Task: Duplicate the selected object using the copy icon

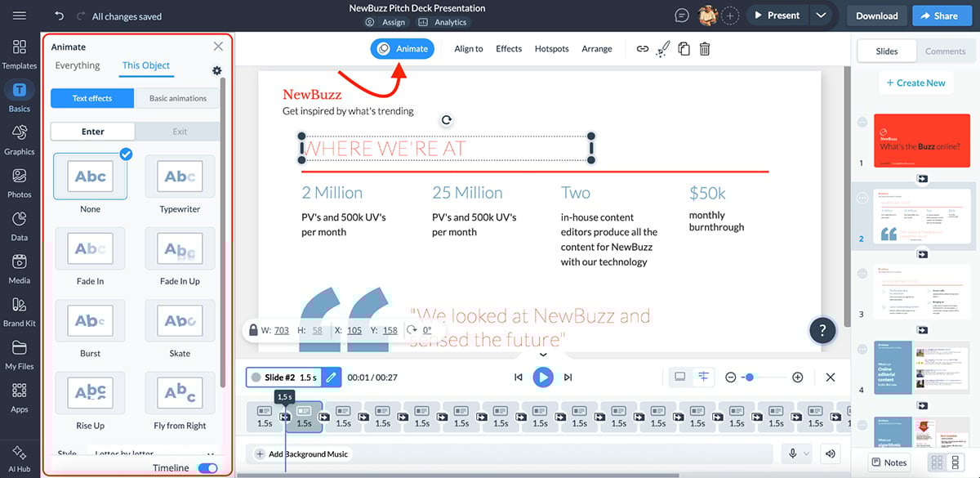Action: [x=684, y=49]
